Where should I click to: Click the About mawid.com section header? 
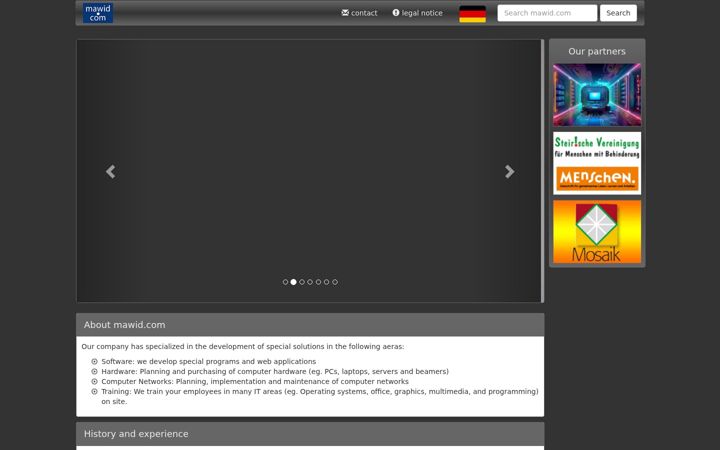pyautogui.click(x=310, y=325)
